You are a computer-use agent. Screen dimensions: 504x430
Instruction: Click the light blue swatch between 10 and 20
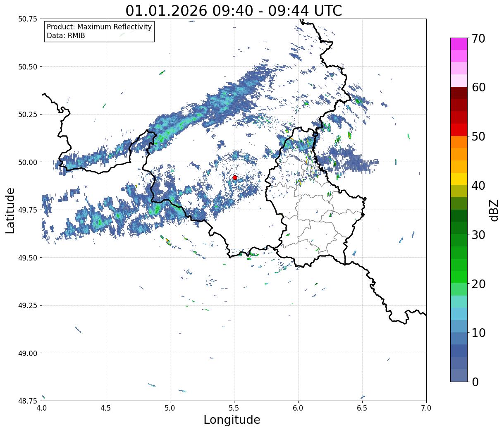(x=459, y=314)
